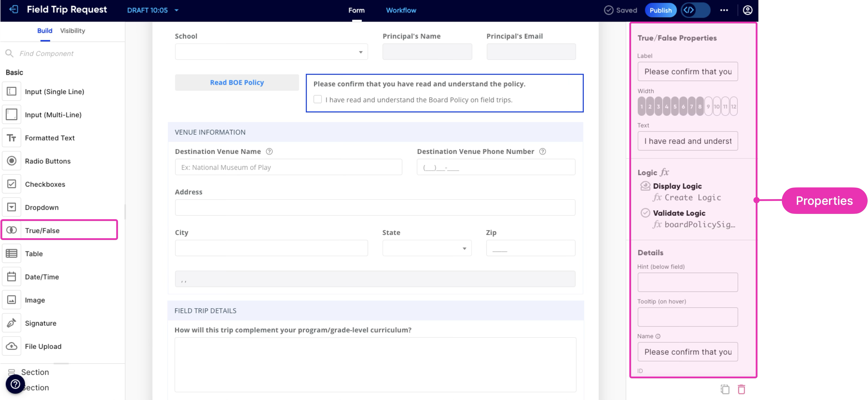Expand the DRAFT 10:05 version dropdown
Screen dimensions: 868x400
click(176, 10)
